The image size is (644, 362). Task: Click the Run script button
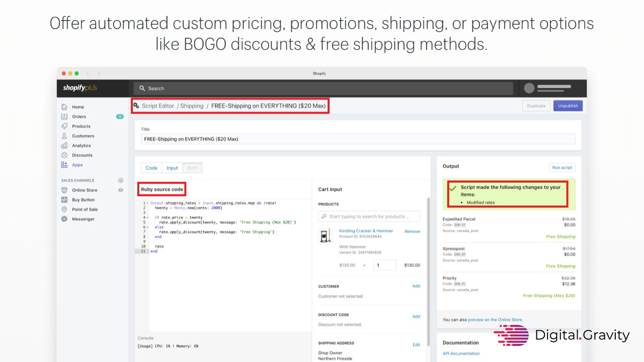(x=562, y=167)
